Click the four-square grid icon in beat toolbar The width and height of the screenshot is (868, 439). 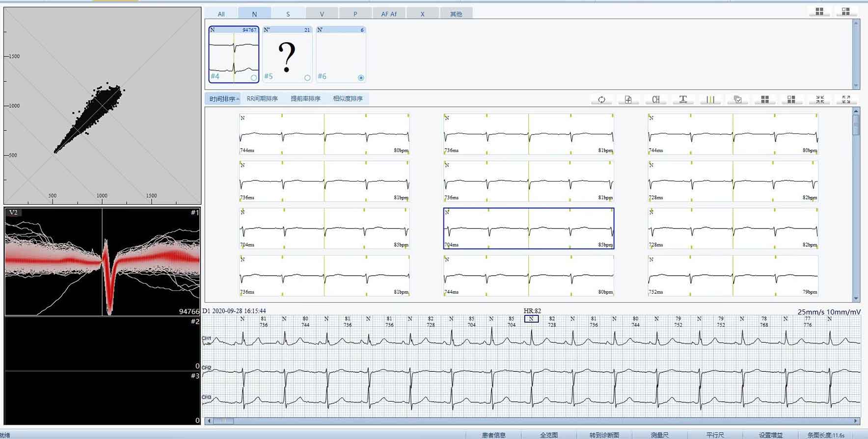[765, 99]
